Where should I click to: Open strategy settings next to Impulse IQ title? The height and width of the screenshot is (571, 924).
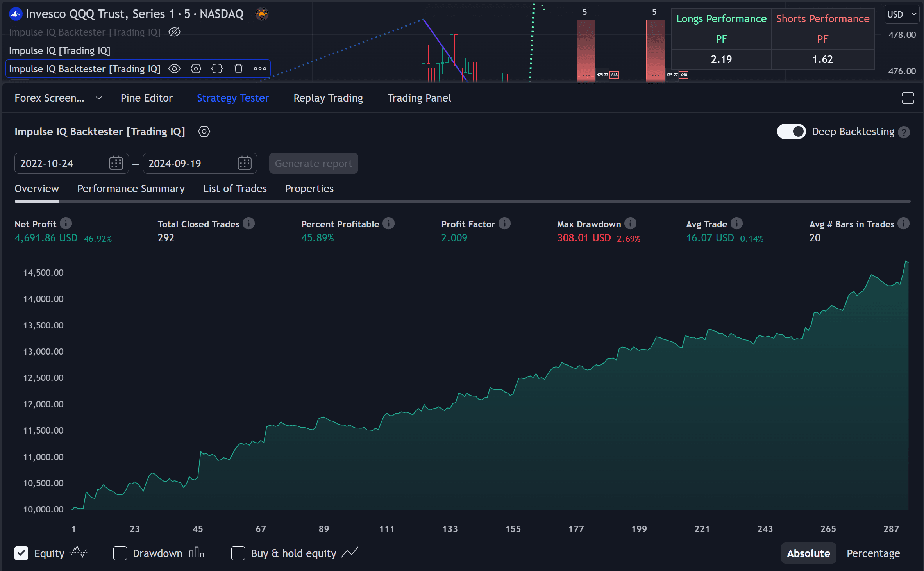pos(204,132)
